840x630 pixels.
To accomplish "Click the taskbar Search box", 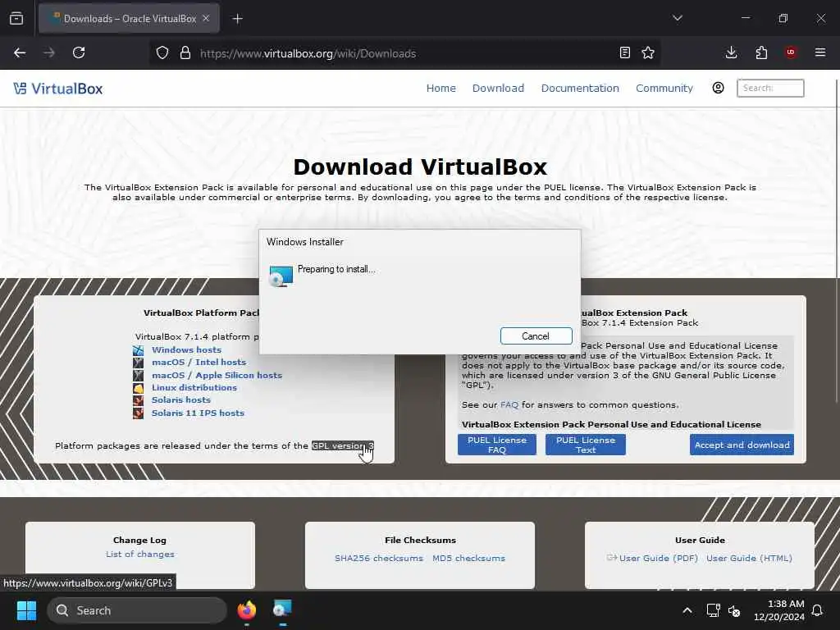I will coord(137,610).
